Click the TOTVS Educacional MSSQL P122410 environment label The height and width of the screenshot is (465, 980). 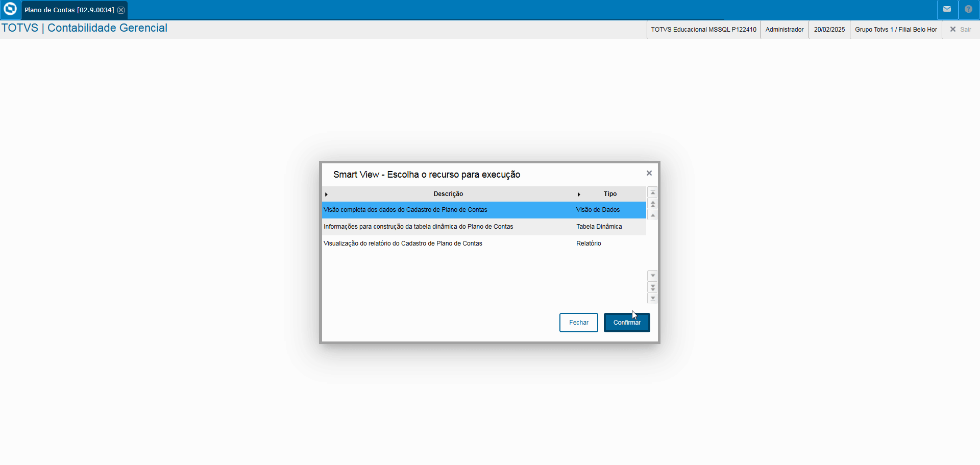tap(703, 30)
